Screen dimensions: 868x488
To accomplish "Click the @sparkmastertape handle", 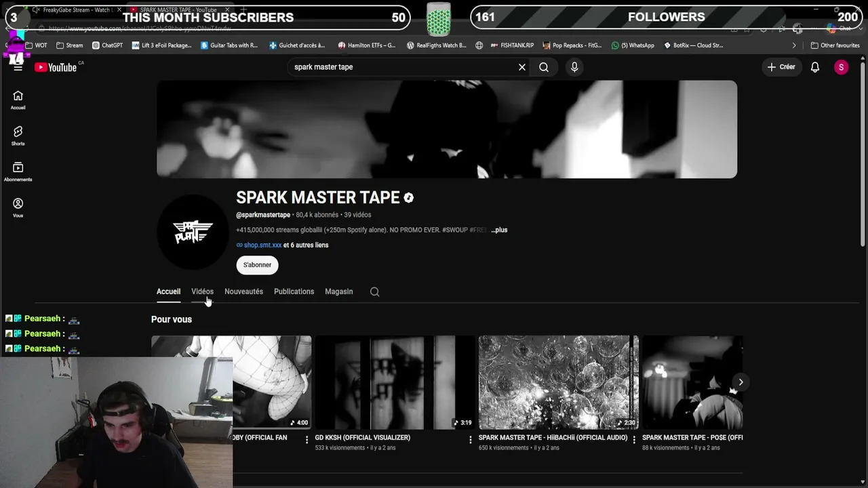I will point(263,215).
